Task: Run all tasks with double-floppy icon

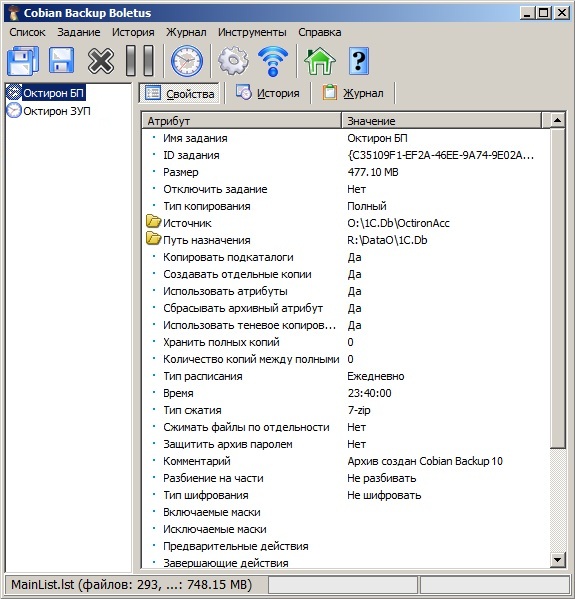Action: (23, 61)
